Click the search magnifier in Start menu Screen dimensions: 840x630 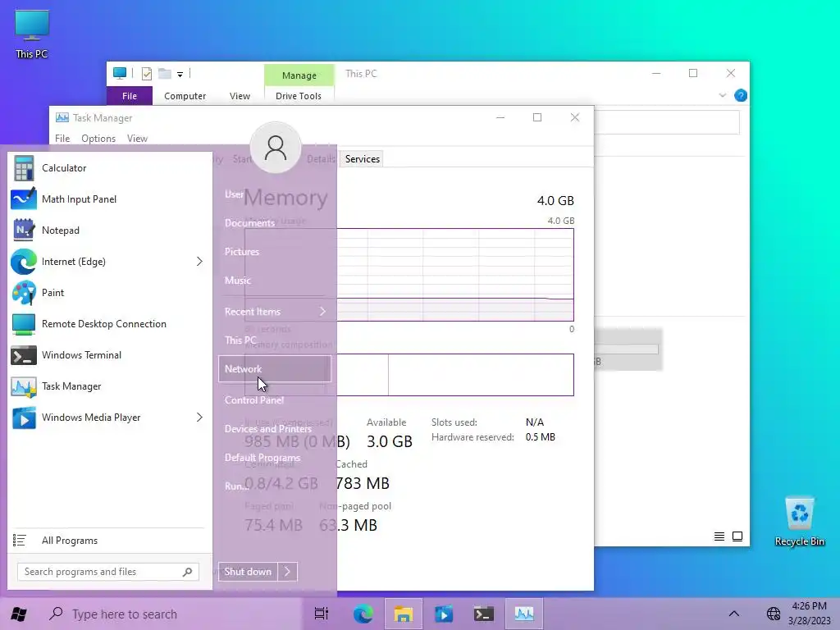[x=187, y=572]
